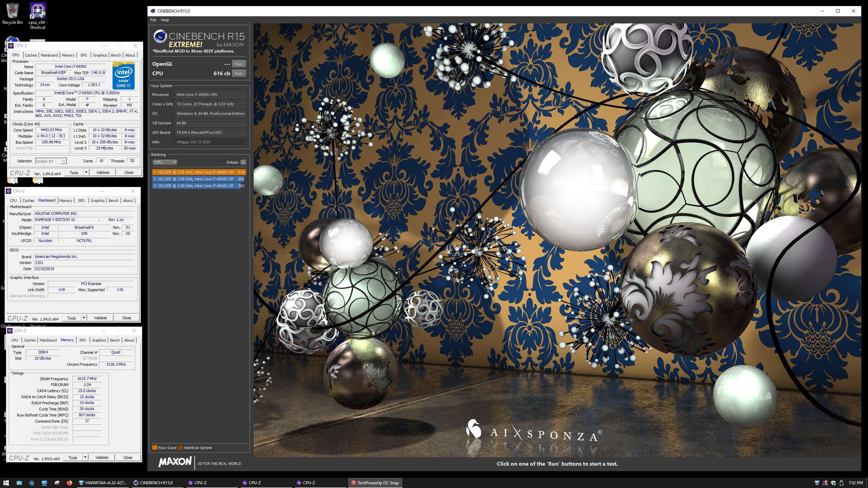Click the Cinebench logo icon in the title bar
This screenshot has height=488, width=868.
click(153, 11)
